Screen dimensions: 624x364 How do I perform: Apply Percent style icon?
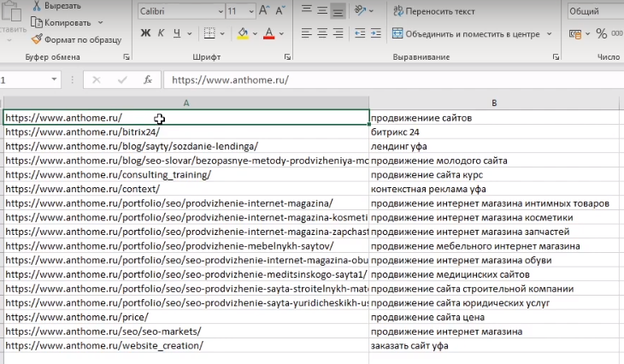click(x=601, y=34)
